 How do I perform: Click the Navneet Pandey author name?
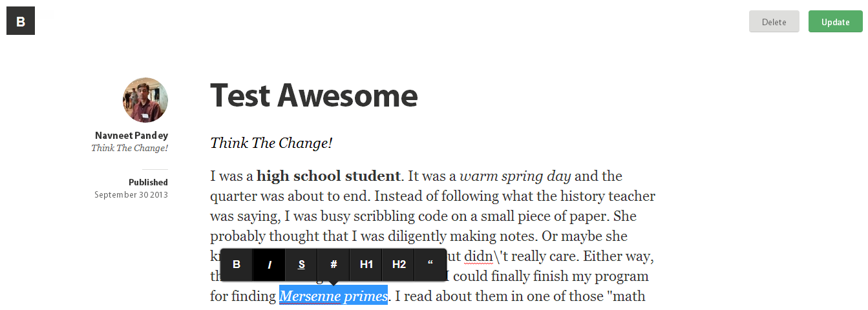tap(131, 136)
